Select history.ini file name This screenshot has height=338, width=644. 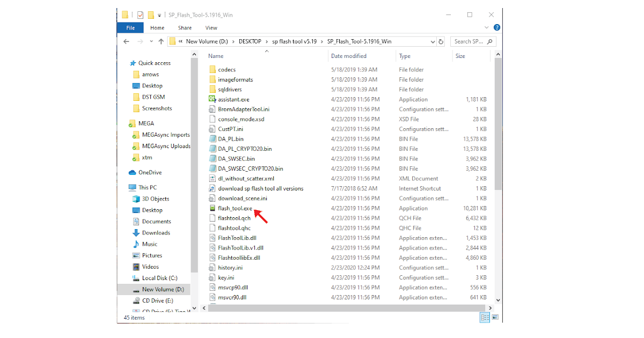click(230, 268)
